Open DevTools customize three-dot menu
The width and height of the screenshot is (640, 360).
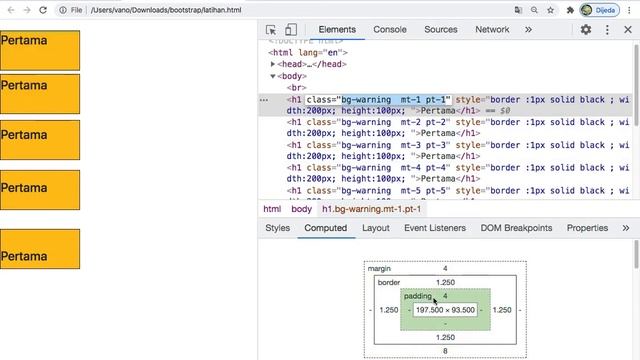607,29
